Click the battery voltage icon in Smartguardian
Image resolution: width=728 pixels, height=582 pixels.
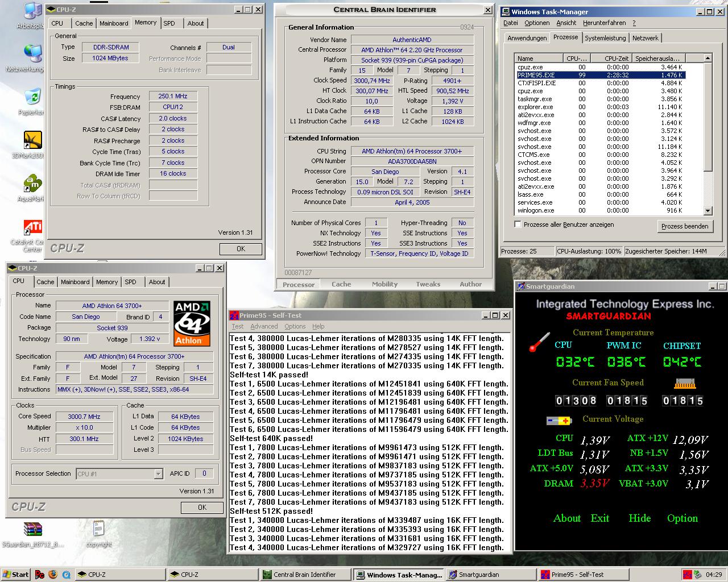pos(558,421)
